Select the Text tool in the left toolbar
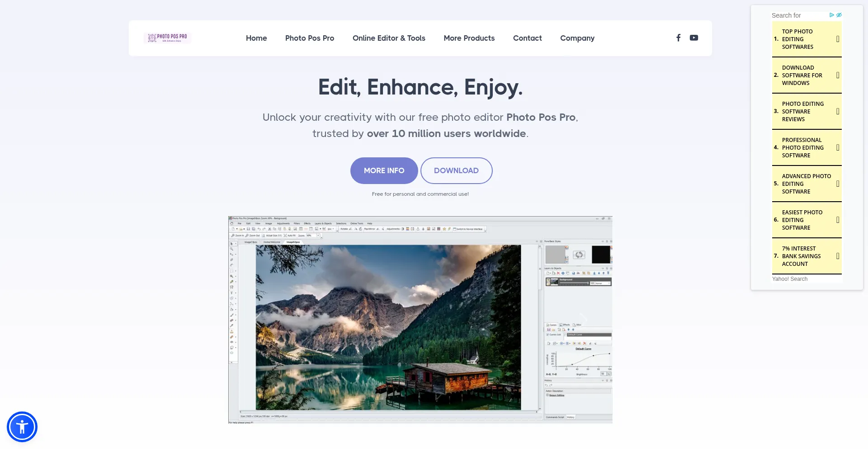The image size is (868, 449). (x=232, y=292)
